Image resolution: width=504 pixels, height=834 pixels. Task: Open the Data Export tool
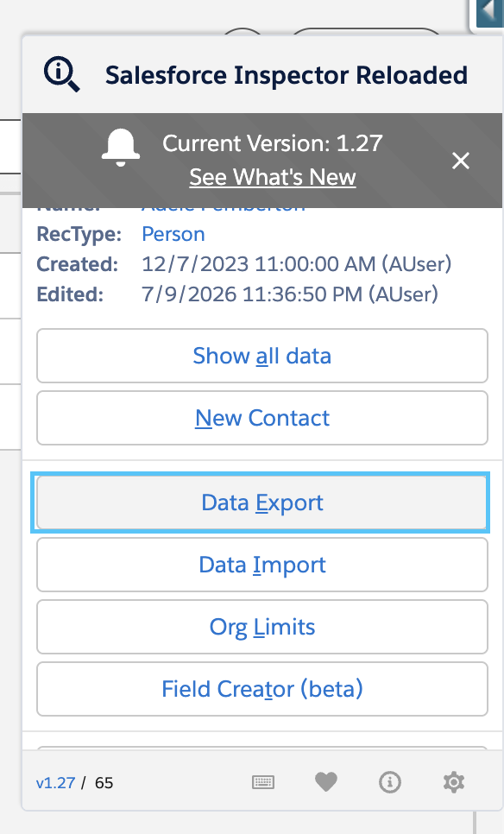pyautogui.click(x=262, y=502)
